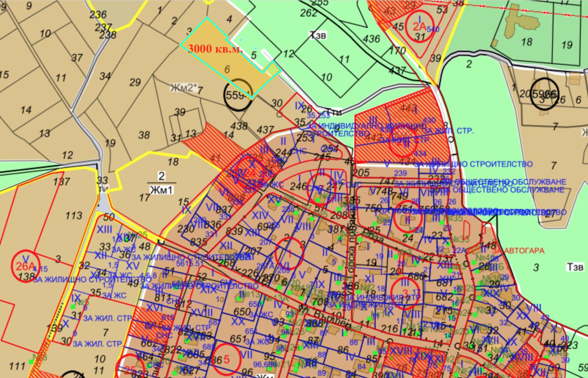Select the red circled 26A marker

26,266
